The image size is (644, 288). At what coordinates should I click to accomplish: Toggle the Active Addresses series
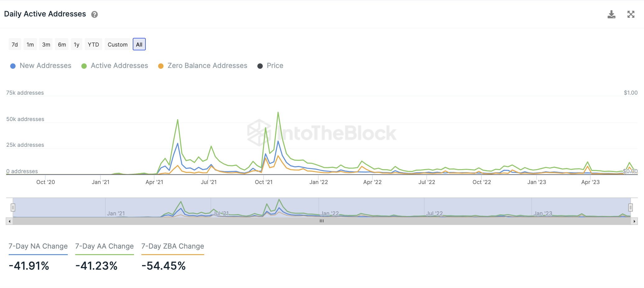click(115, 66)
